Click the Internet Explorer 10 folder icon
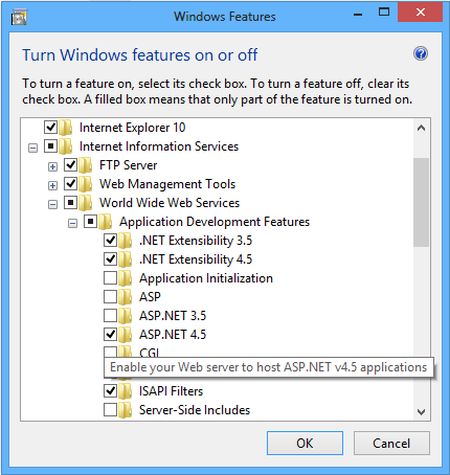The height and width of the screenshot is (475, 450). [66, 127]
